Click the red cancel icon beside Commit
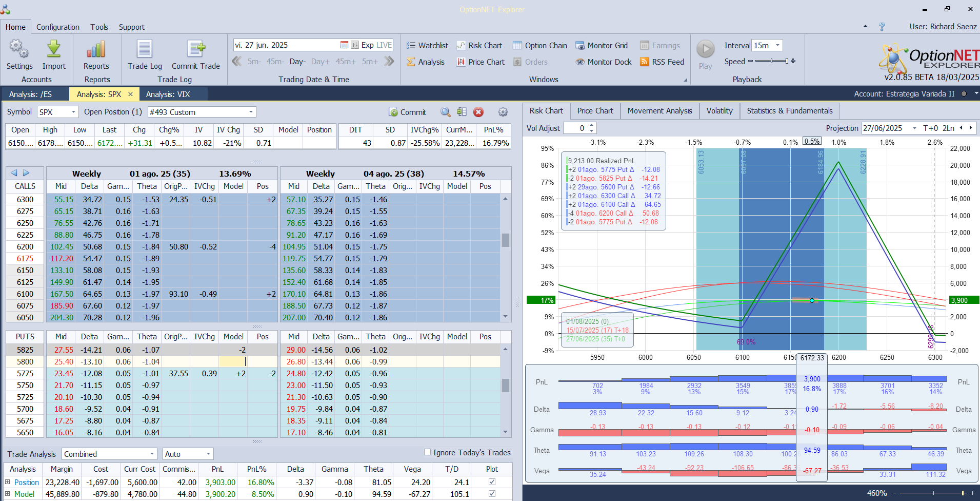 click(x=478, y=112)
